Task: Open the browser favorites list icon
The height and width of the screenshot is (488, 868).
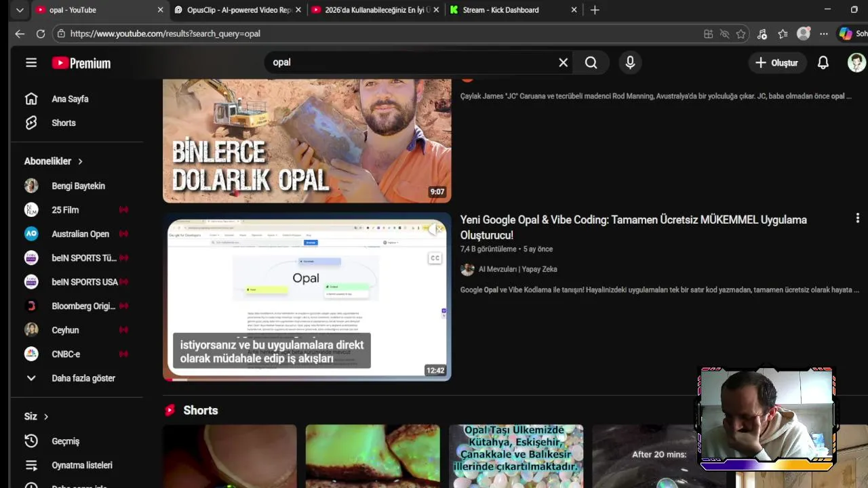Action: tap(783, 34)
